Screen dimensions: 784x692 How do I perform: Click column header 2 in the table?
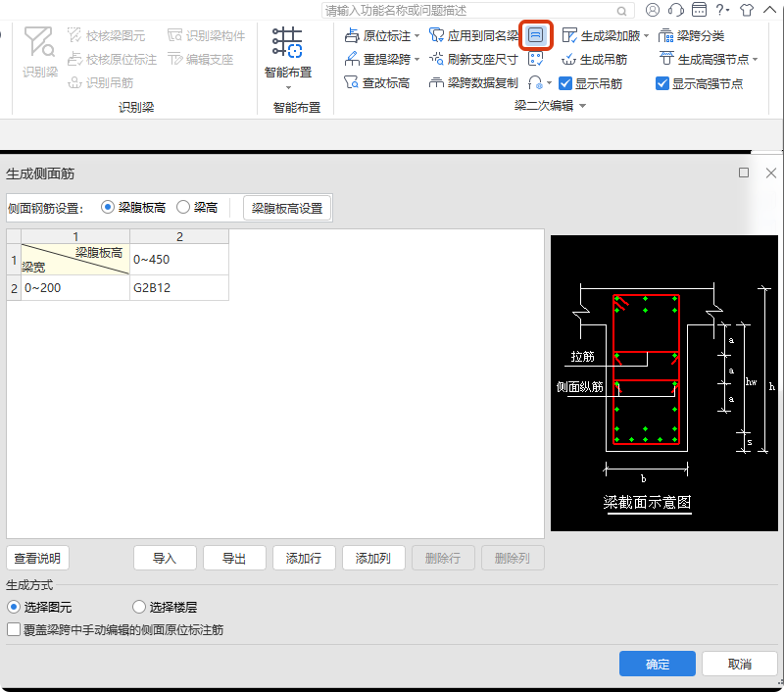click(x=179, y=236)
